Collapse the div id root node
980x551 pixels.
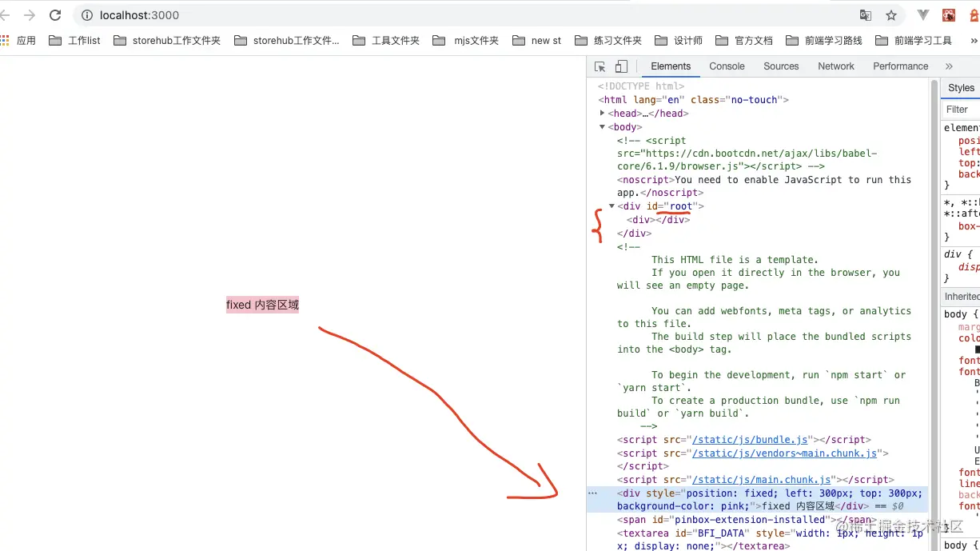click(x=612, y=206)
